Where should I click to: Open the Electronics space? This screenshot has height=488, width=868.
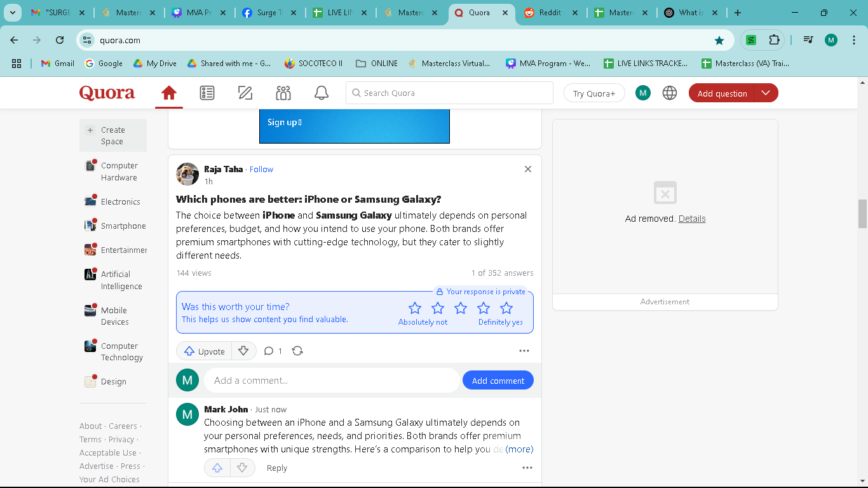(113, 201)
